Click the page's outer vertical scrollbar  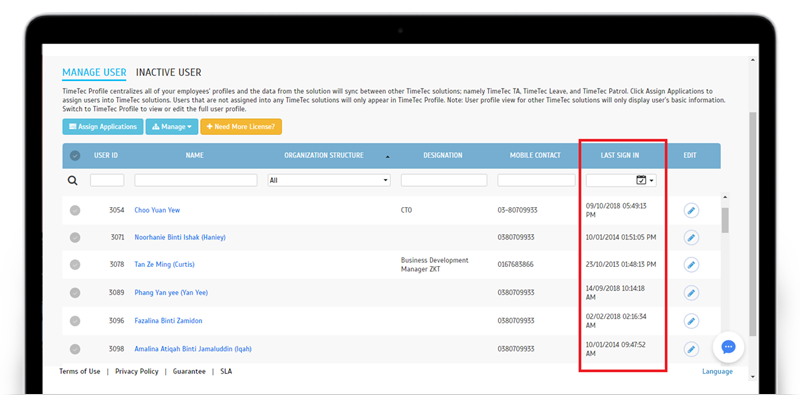coord(753,225)
